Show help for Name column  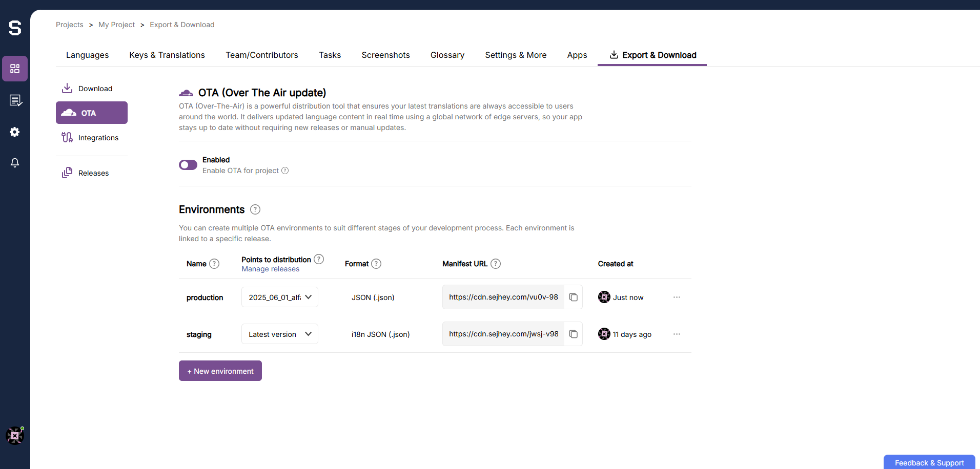[214, 264]
